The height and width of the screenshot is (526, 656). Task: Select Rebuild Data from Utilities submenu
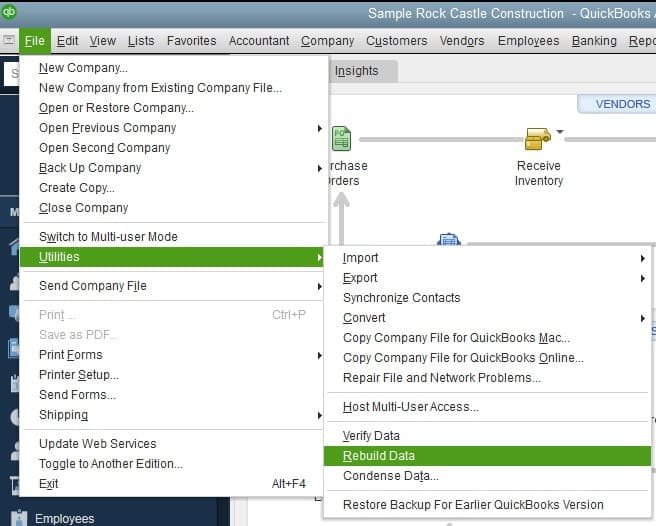(x=378, y=456)
